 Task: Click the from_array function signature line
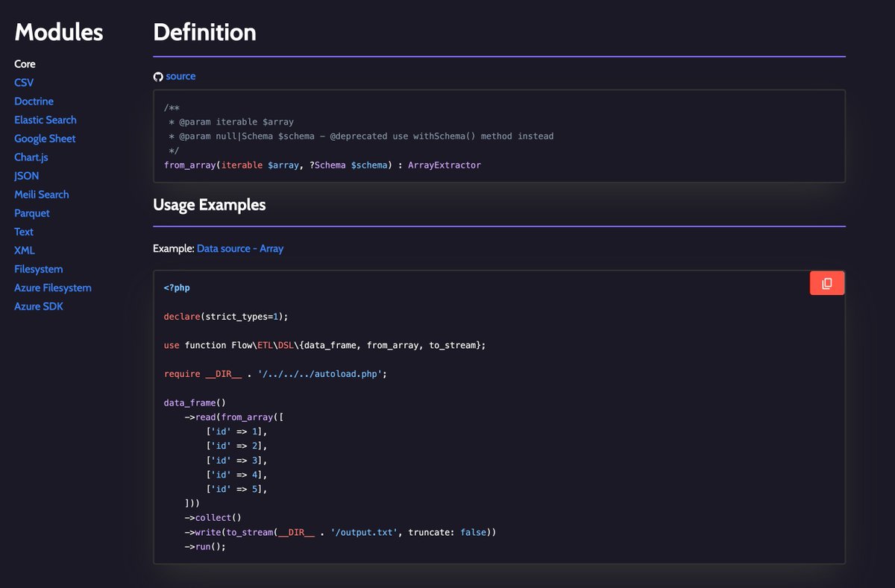click(322, 165)
